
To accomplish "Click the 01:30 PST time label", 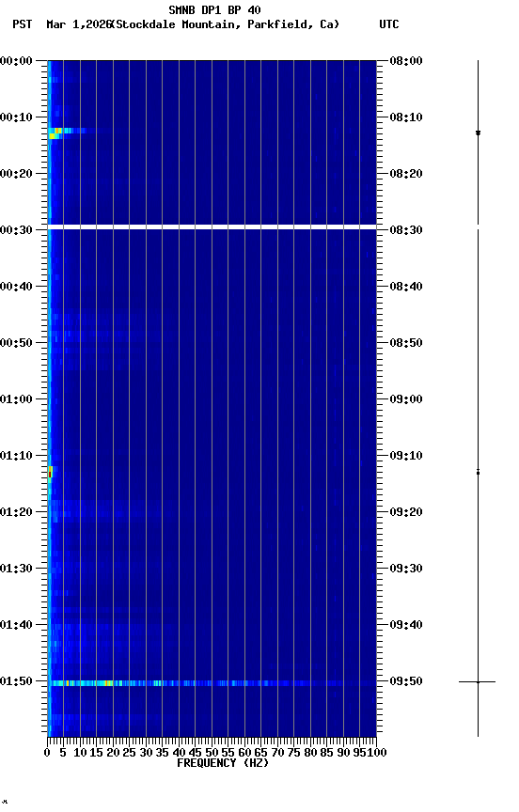I will coord(16,570).
